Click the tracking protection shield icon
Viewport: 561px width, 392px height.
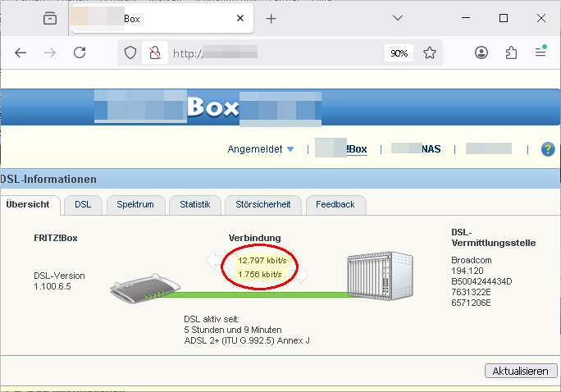130,52
